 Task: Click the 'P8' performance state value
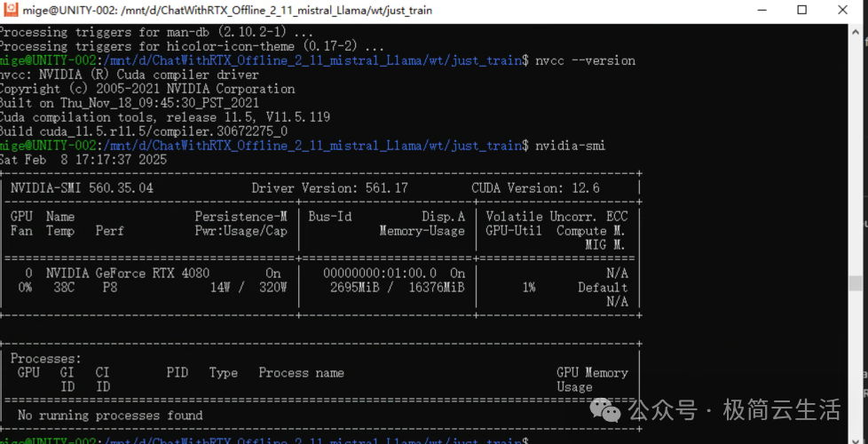[x=109, y=288]
